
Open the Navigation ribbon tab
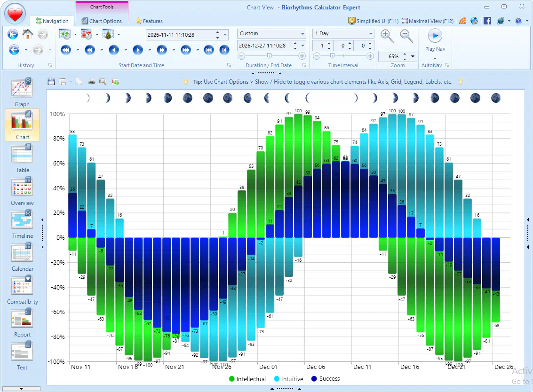[x=52, y=21]
